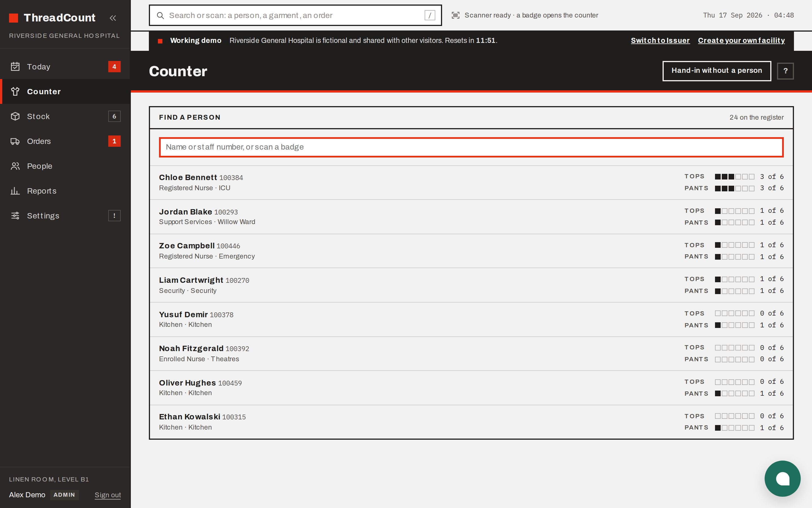
Task: Click the date and time display
Action: pos(748,15)
